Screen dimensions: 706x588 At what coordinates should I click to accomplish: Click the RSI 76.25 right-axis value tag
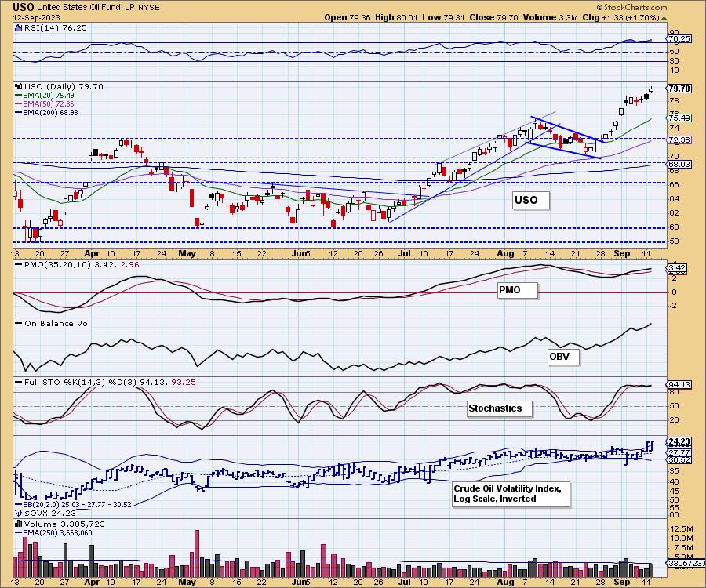pyautogui.click(x=679, y=38)
